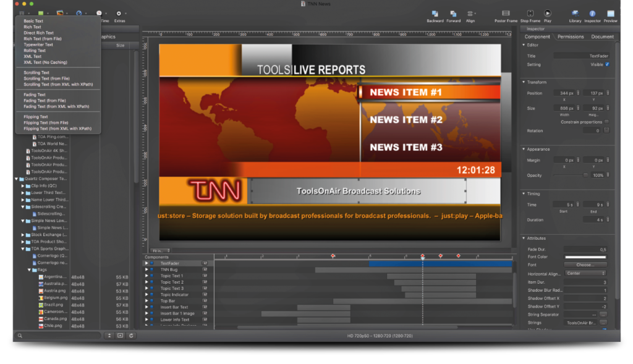Collapse the Quartz Composer Te... folder
633x364 pixels.
pyautogui.click(x=17, y=179)
